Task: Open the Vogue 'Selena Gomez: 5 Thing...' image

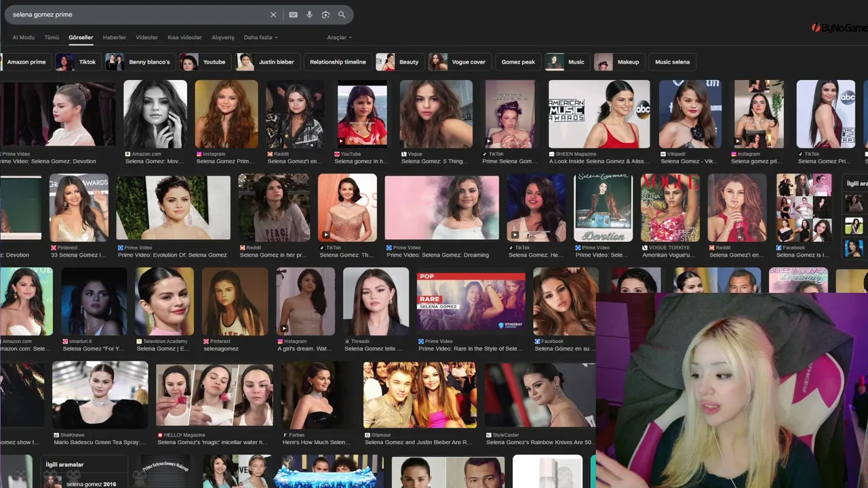Action: [436, 114]
